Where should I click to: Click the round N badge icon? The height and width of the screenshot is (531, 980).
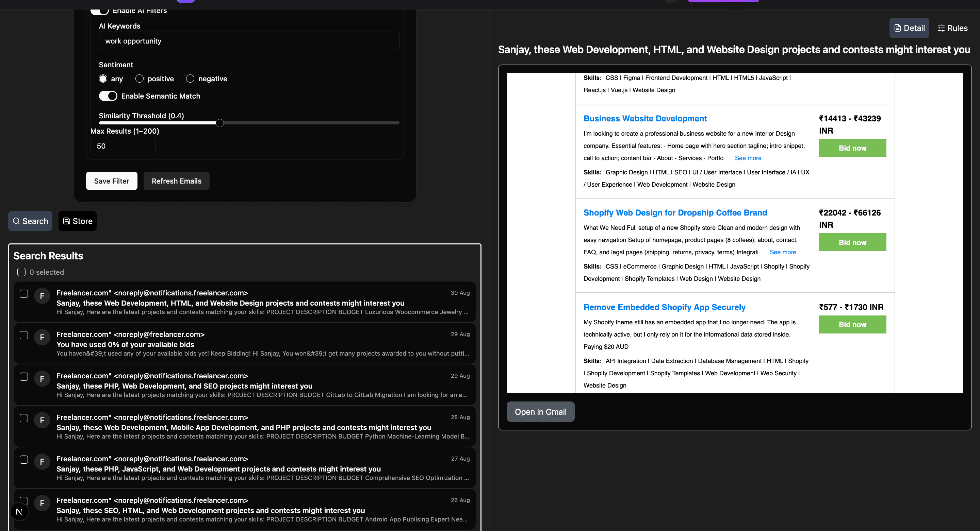click(x=19, y=512)
